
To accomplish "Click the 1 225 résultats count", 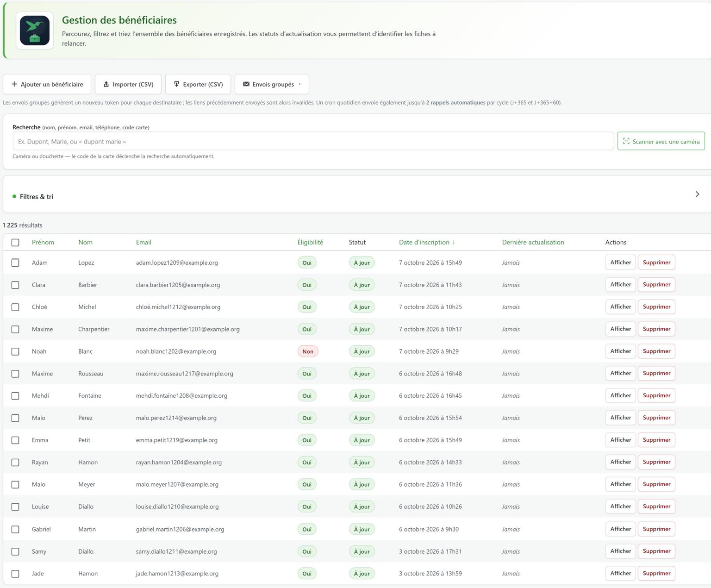I will click(22, 225).
